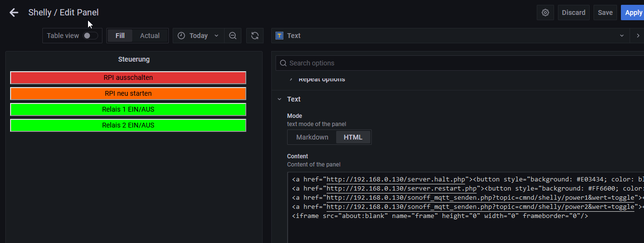Image resolution: width=644 pixels, height=243 pixels.
Task: Click the zoom out time range icon
Action: click(233, 36)
